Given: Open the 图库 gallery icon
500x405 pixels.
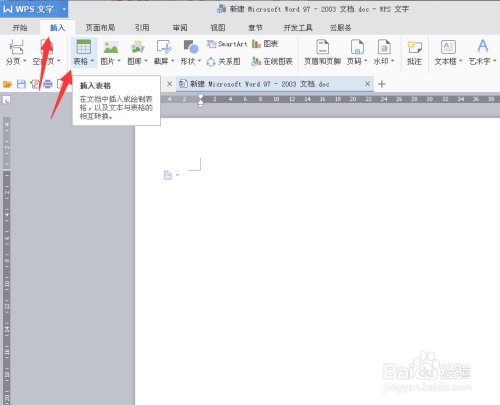Looking at the screenshot, I should pyautogui.click(x=138, y=47).
